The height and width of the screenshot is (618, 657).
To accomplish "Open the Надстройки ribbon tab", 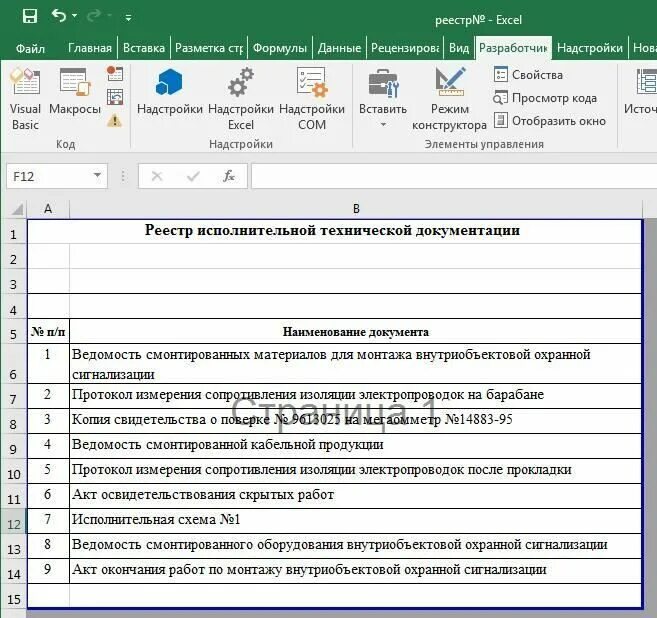I will click(x=590, y=48).
